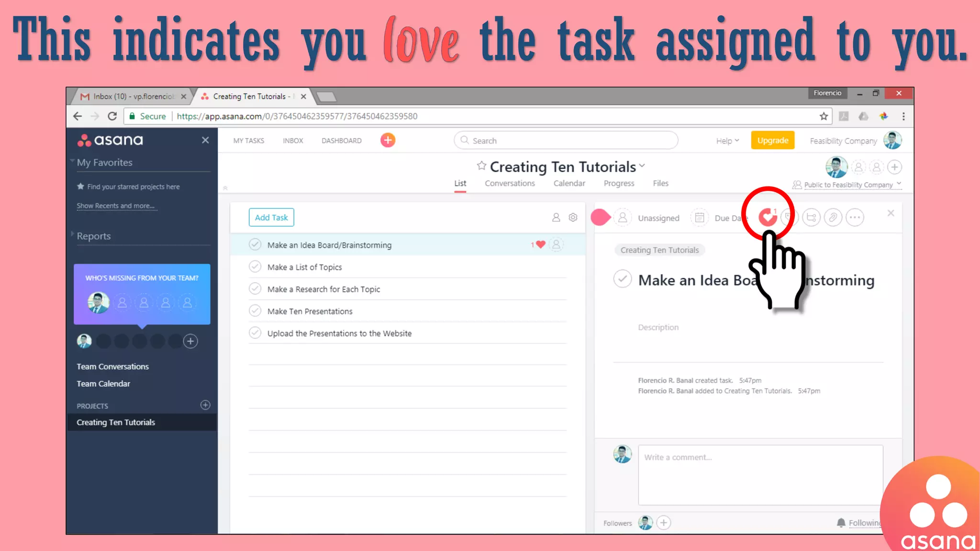Screen dimensions: 980x551
Task: Click the task Description field
Action: coord(658,327)
